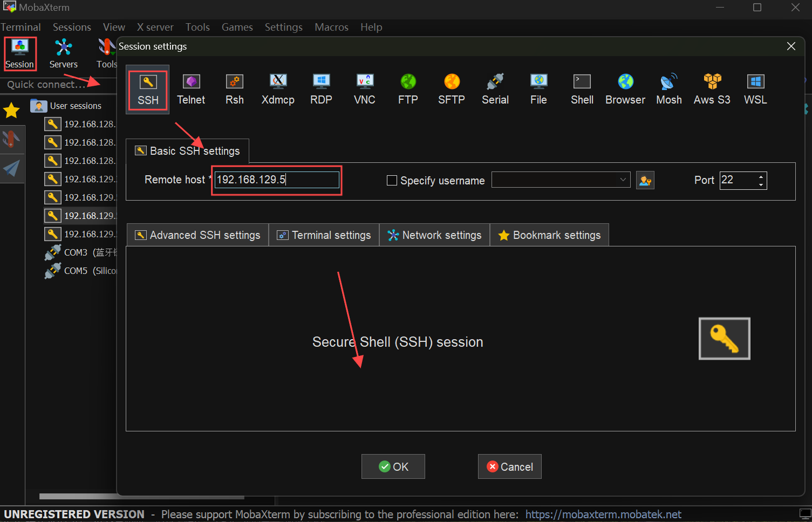
Task: Open the Network settings tab
Action: [x=434, y=235]
